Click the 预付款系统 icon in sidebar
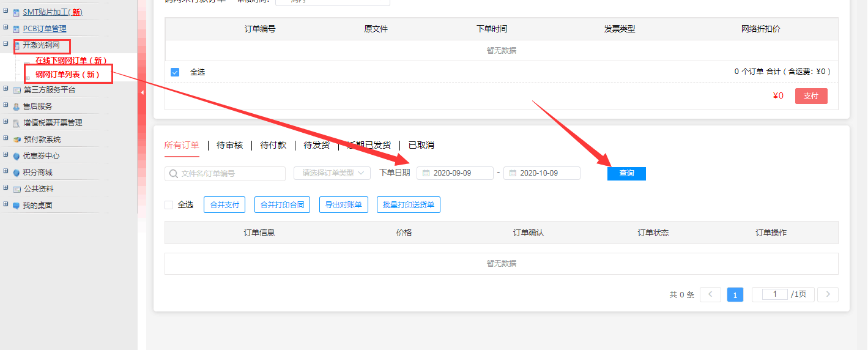The width and height of the screenshot is (868, 350). tap(17, 140)
